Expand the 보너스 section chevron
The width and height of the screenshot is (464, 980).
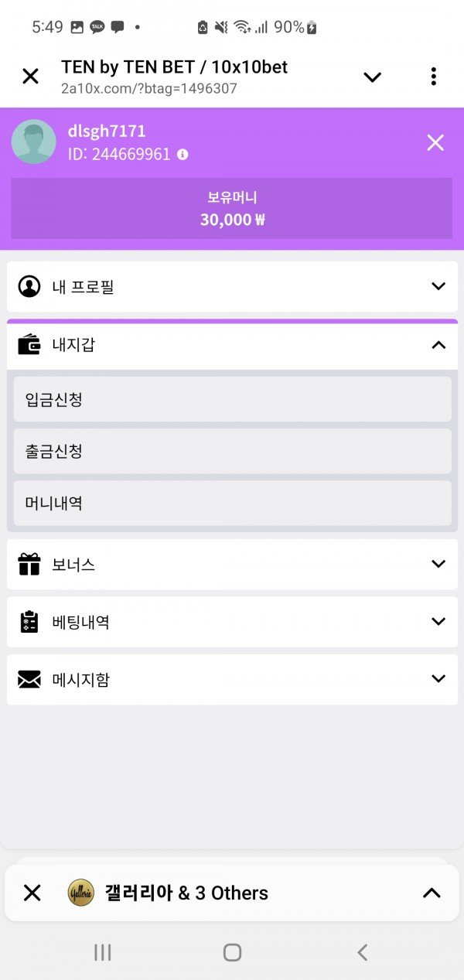[x=438, y=564]
